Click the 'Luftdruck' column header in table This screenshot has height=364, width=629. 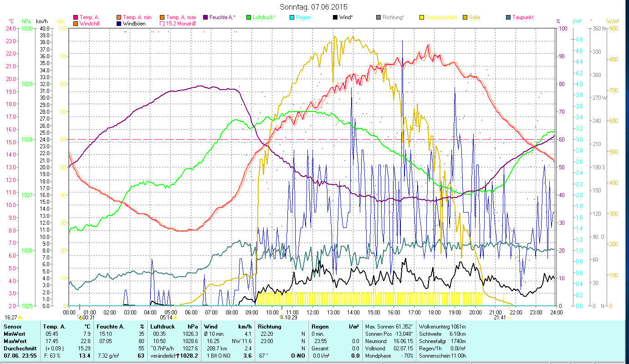[163, 326]
